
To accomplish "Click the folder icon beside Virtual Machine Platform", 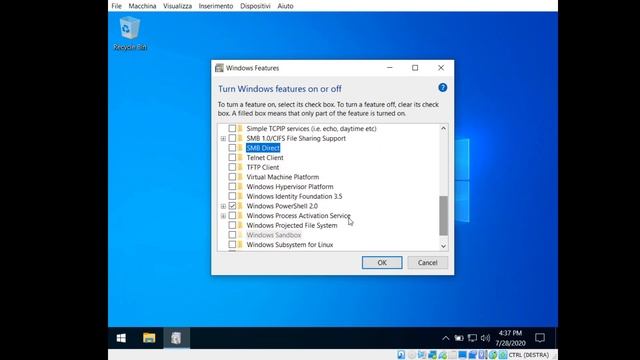I will pos(240,177).
